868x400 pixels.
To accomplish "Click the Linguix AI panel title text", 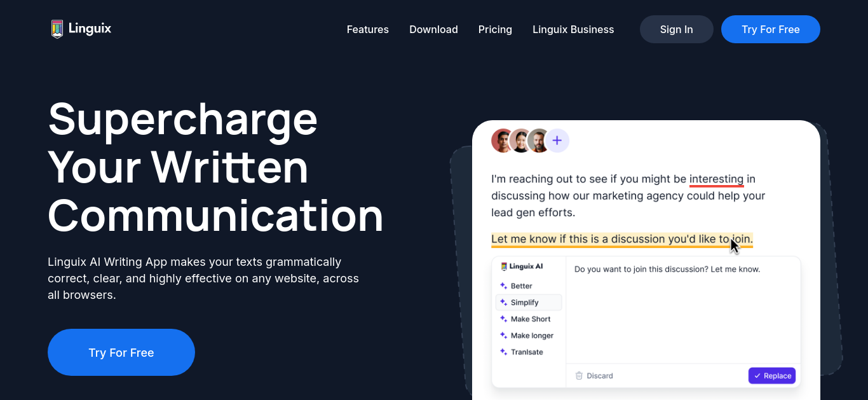I will point(526,266).
